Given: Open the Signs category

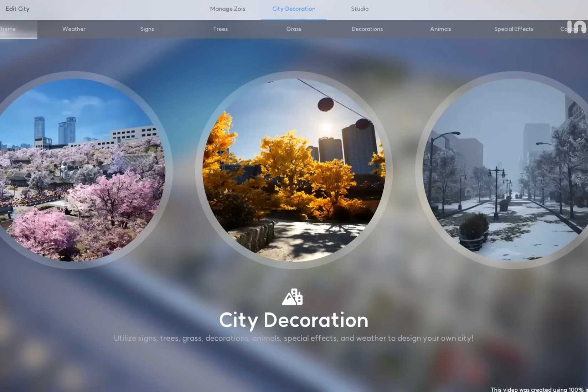Looking at the screenshot, I should click(147, 29).
